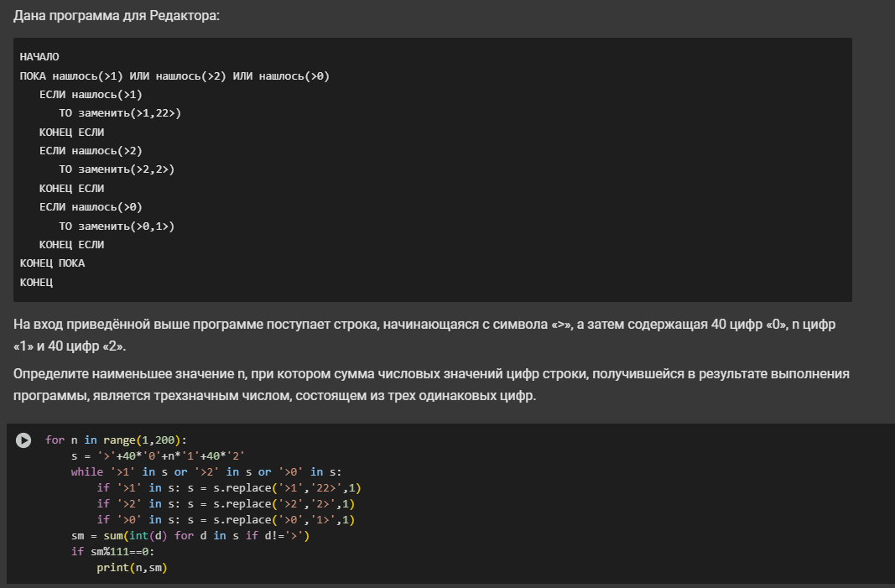Click the s.replace('>2','2>',1) line
This screenshot has height=588, width=895.
coord(226,503)
